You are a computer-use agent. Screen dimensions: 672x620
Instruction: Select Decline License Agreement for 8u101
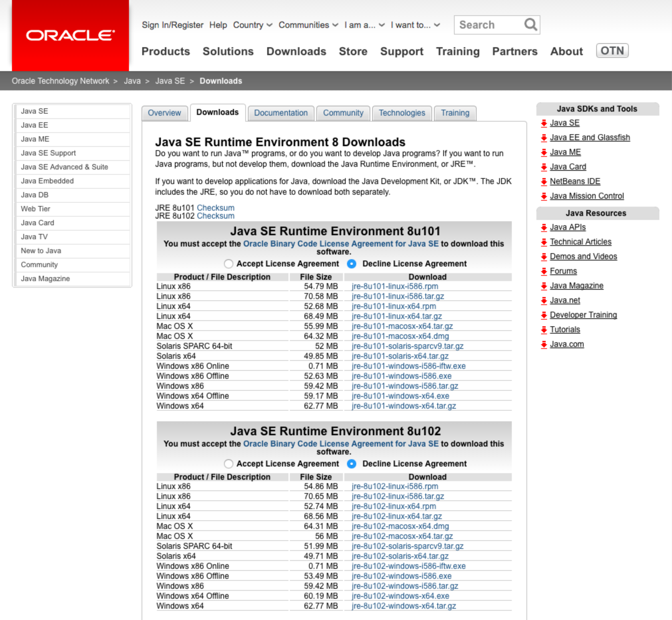349,263
